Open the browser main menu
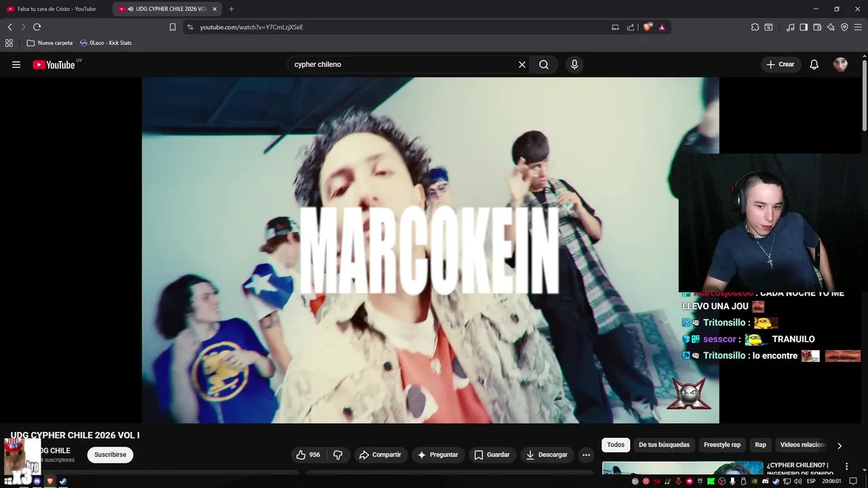Image resolution: width=868 pixels, height=488 pixels. [858, 27]
